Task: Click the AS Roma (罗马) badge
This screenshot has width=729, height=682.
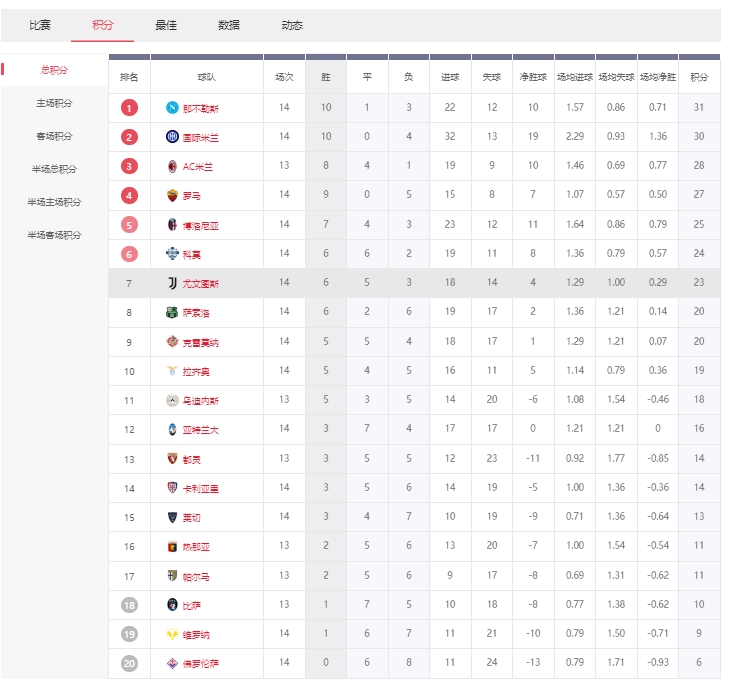Action: coord(172,196)
